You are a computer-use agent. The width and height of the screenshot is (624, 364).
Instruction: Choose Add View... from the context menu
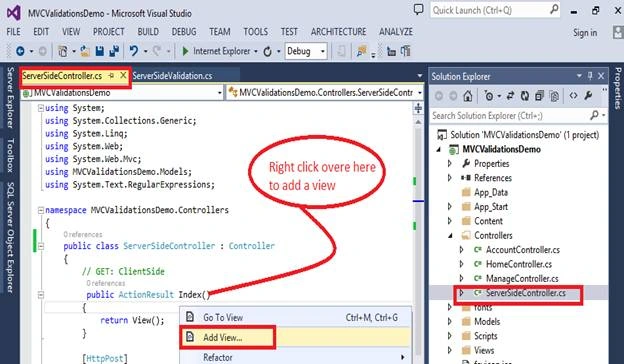coord(222,338)
